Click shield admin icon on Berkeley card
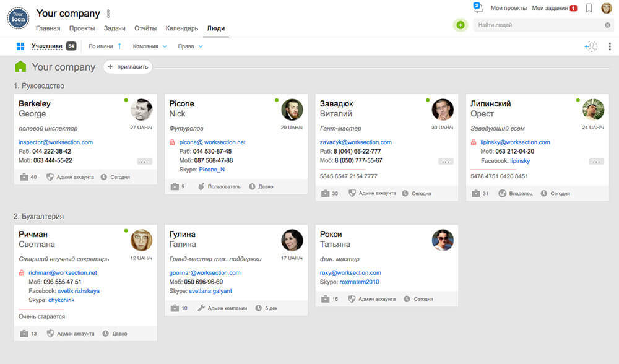619x364 pixels. (x=50, y=177)
